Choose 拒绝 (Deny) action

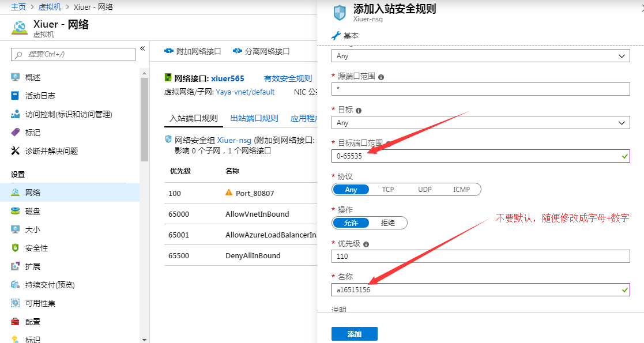(x=387, y=223)
